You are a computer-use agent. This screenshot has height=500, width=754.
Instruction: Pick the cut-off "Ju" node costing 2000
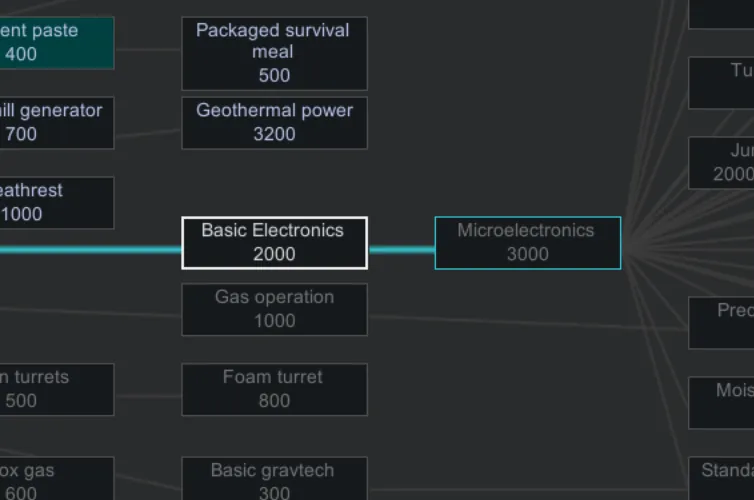tap(722, 162)
